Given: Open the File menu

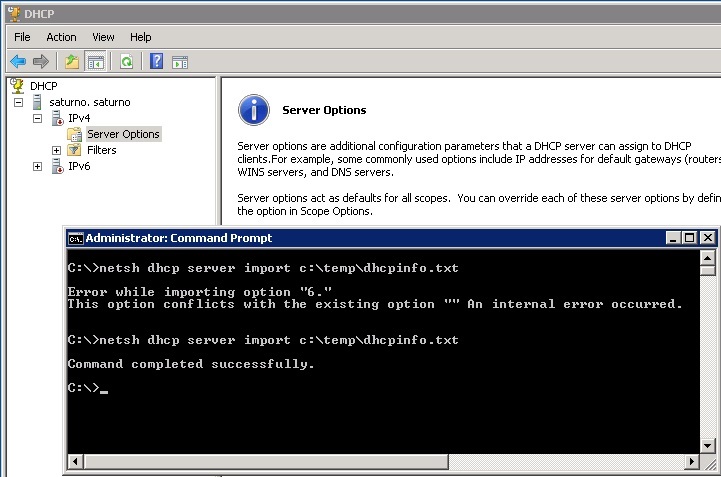Looking at the screenshot, I should pos(22,37).
